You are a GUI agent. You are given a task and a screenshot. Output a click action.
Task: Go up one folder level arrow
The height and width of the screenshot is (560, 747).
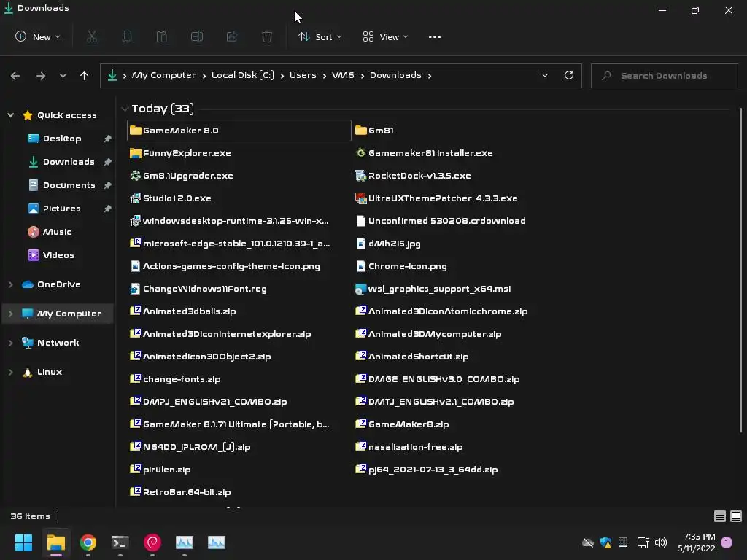(85, 76)
